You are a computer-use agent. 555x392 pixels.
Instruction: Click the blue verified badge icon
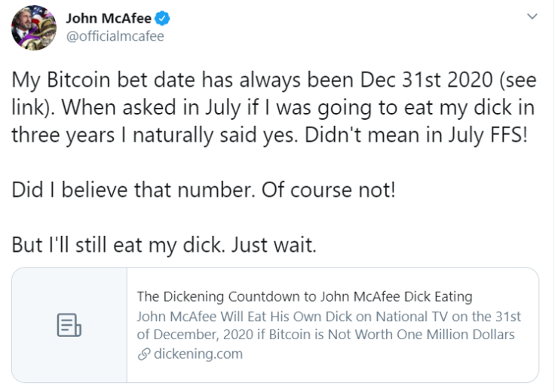(162, 18)
